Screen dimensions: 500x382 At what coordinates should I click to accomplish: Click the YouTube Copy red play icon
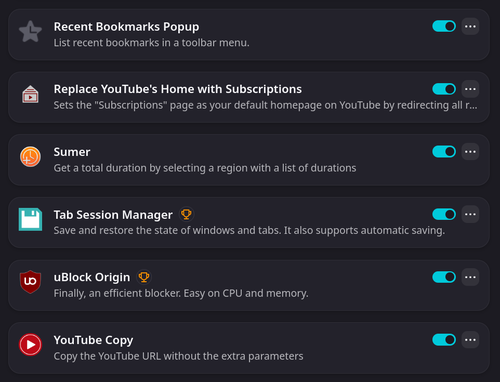[x=30, y=345]
